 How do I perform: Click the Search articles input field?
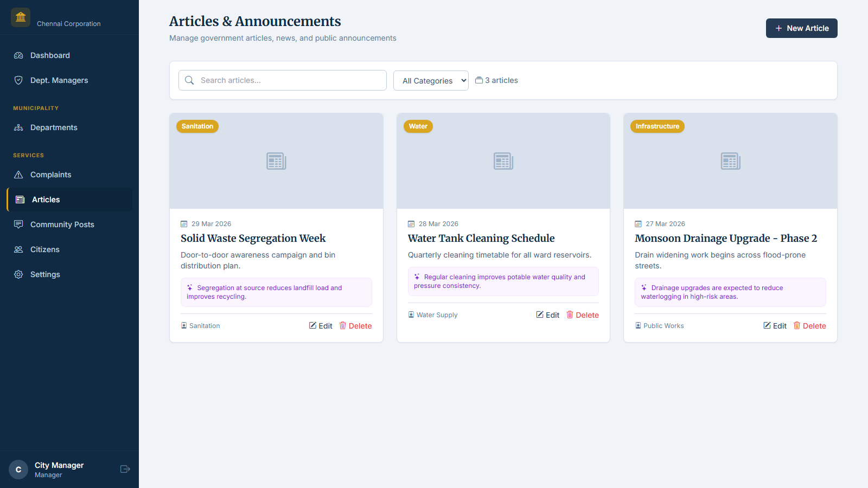click(282, 80)
